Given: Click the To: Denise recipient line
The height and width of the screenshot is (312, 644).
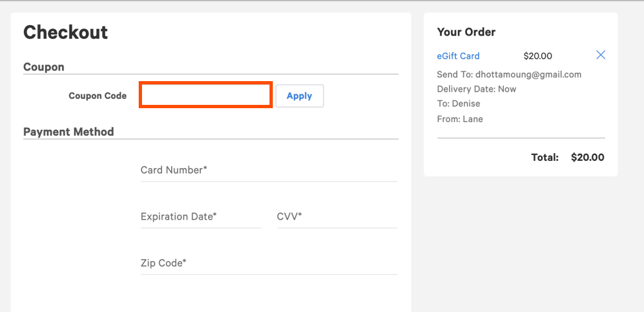Looking at the screenshot, I should click(458, 104).
